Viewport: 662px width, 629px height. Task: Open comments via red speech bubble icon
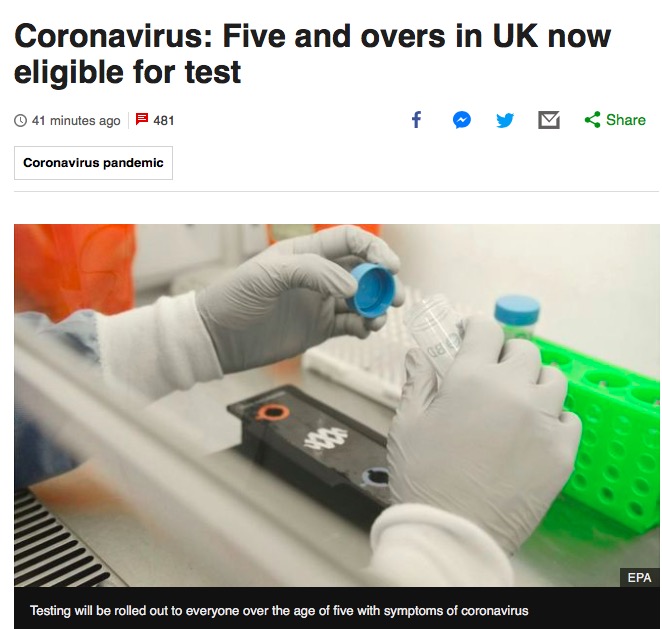pyautogui.click(x=142, y=119)
